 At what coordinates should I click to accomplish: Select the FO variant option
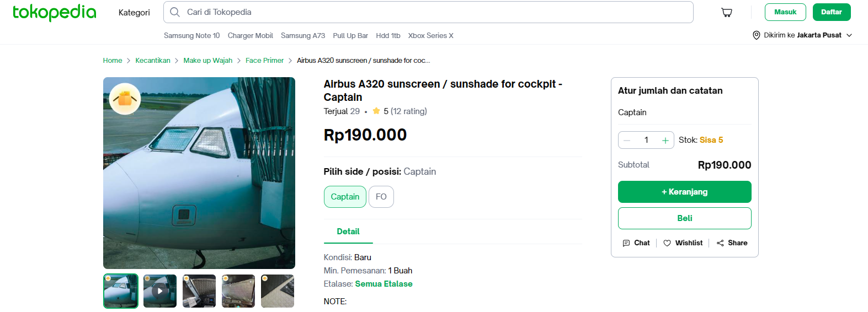[381, 197]
